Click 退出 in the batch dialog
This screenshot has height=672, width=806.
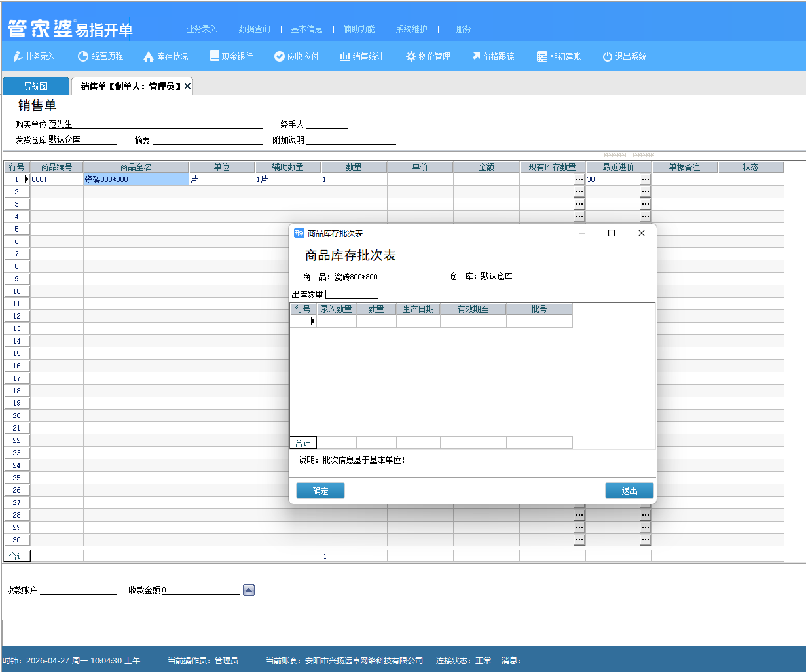(629, 491)
